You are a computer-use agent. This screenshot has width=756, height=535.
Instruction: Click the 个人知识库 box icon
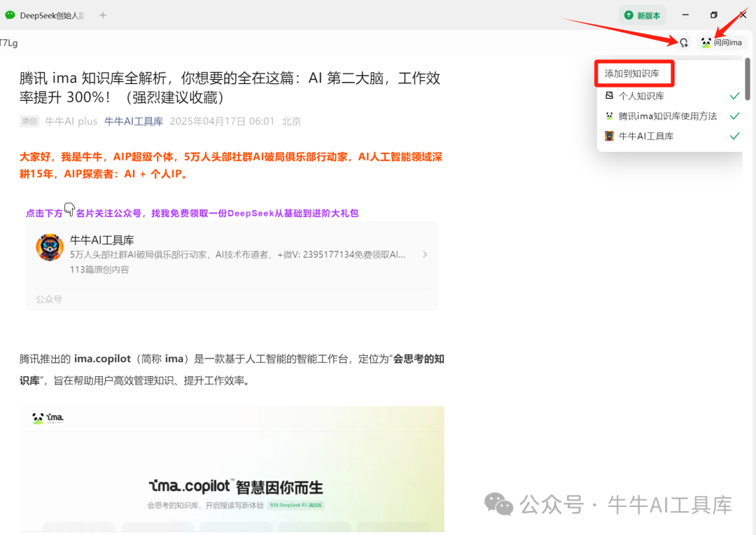click(610, 95)
